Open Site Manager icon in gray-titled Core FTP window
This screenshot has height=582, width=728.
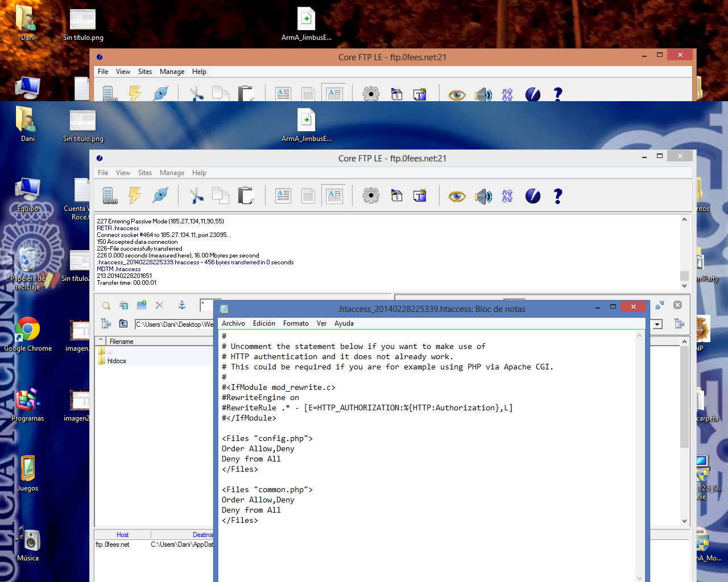click(x=110, y=196)
